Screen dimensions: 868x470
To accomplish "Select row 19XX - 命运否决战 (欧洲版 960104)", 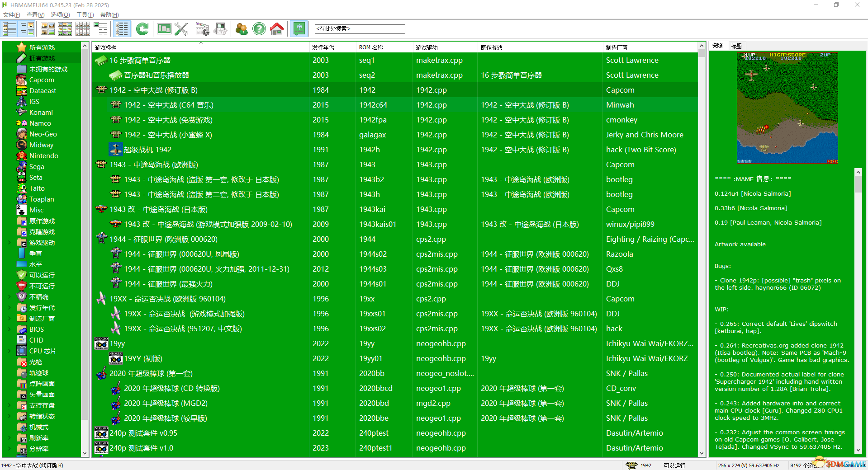I will [x=395, y=299].
